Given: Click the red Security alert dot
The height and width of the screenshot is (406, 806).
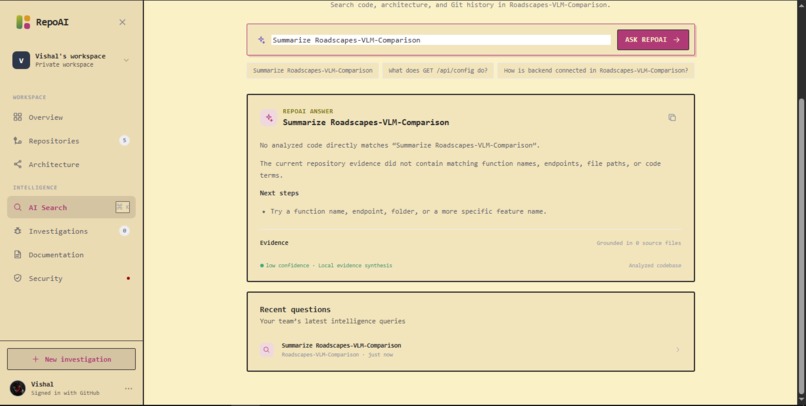Looking at the screenshot, I should [x=128, y=278].
